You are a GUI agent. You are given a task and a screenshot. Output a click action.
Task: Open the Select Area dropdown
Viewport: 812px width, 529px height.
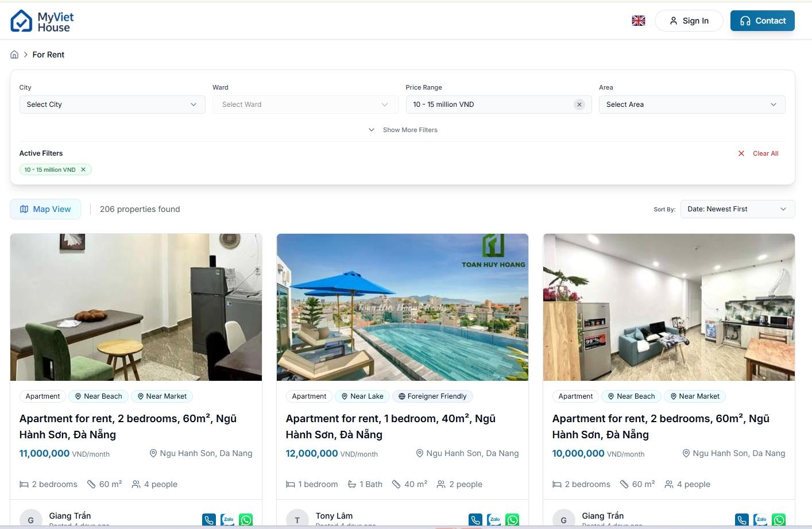691,105
